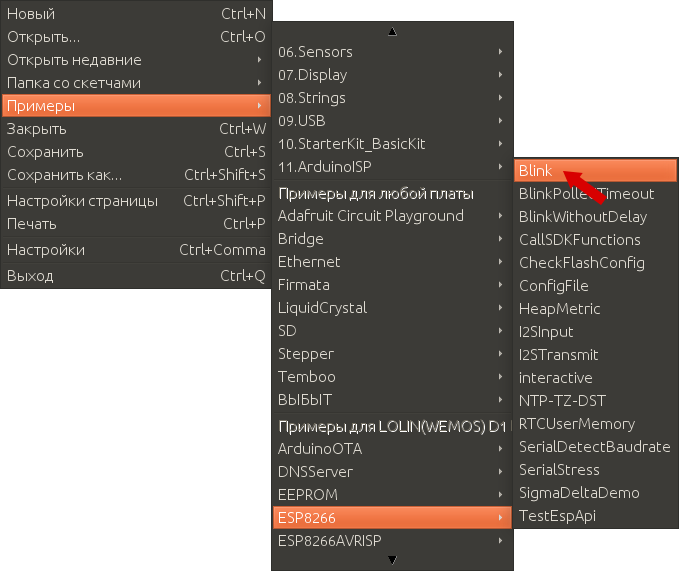Screen dimensions: 679x571
Task: Open the HeapMetric example
Action: click(x=595, y=308)
